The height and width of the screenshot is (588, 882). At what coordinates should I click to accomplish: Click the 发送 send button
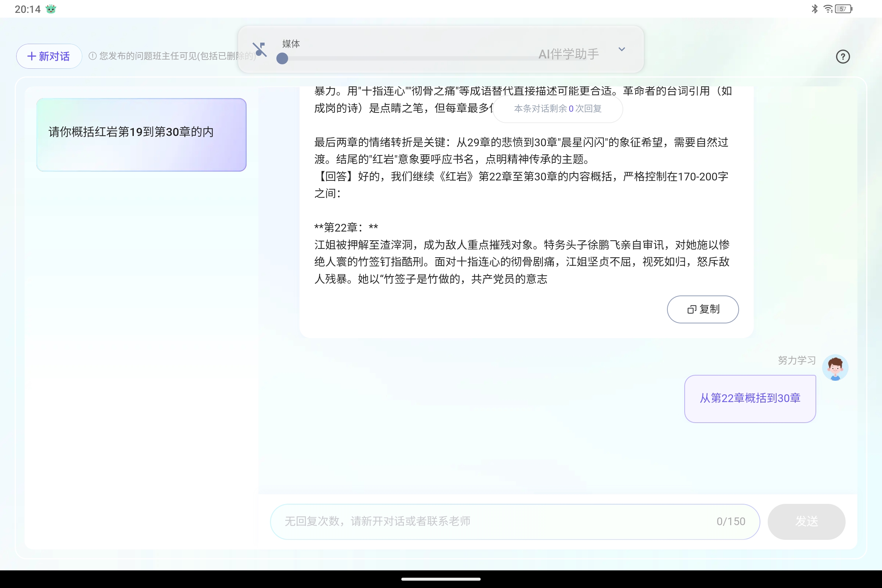[x=806, y=521]
